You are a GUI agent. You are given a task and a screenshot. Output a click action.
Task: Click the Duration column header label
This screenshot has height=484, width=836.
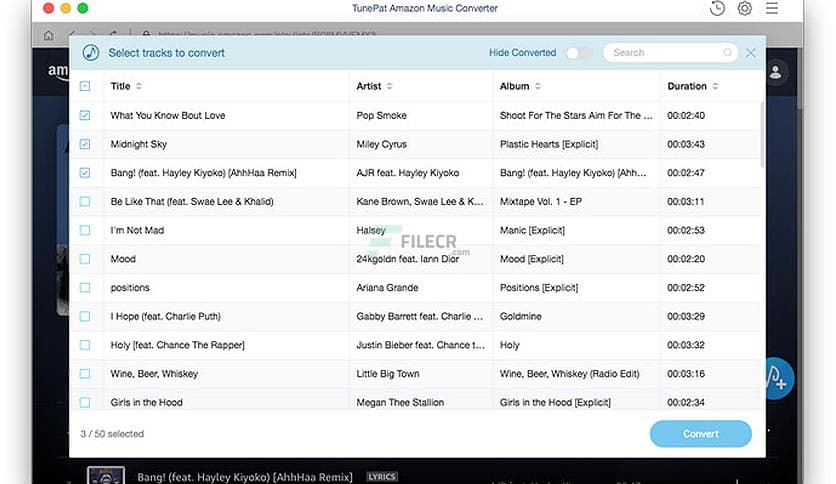(687, 86)
